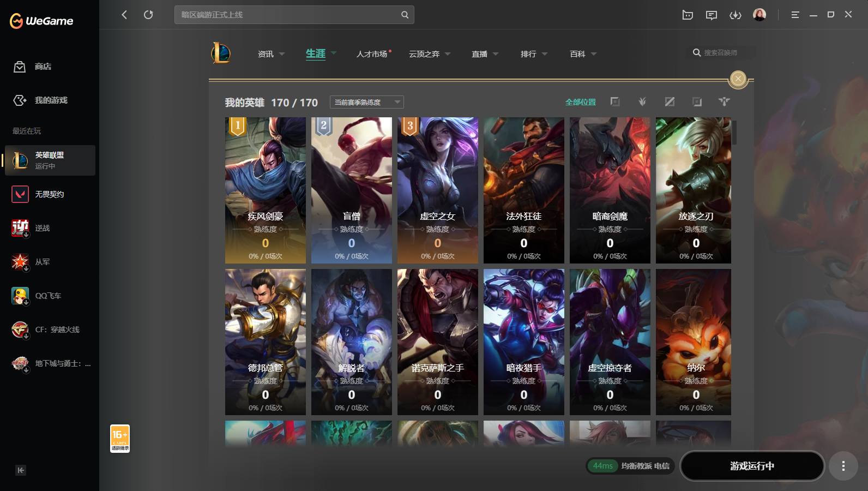868x491 pixels.
Task: Expand the 直播 menu arrow
Action: (x=496, y=54)
